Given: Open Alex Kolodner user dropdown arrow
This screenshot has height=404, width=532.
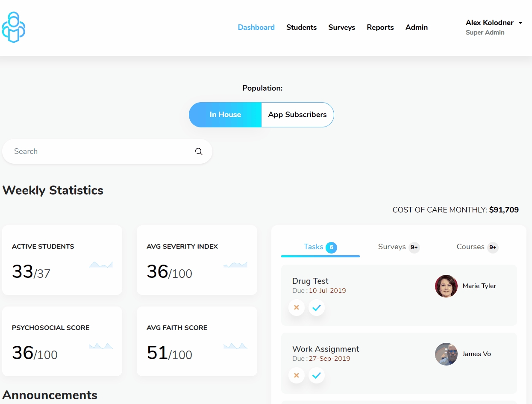Looking at the screenshot, I should tap(520, 23).
